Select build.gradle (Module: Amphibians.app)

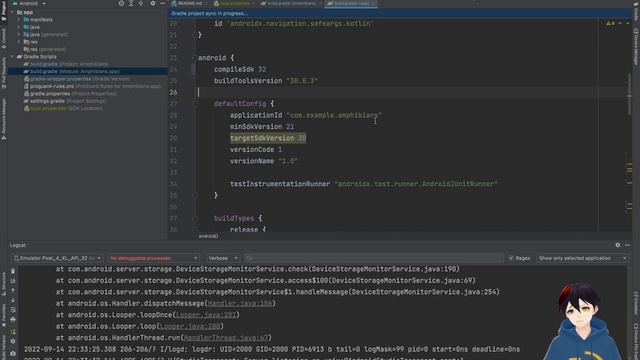71,71
